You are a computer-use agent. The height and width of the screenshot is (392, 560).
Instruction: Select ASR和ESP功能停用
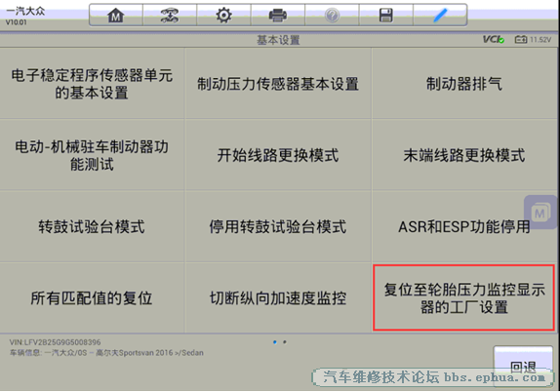pyautogui.click(x=464, y=226)
